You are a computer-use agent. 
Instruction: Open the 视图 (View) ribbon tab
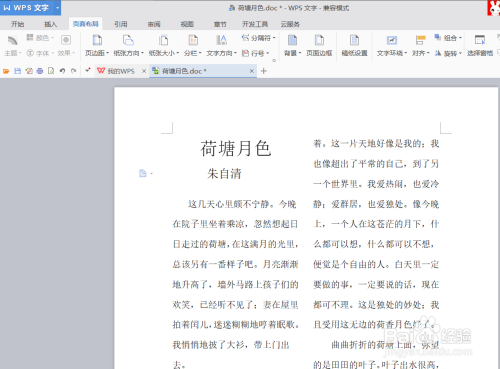pos(187,24)
